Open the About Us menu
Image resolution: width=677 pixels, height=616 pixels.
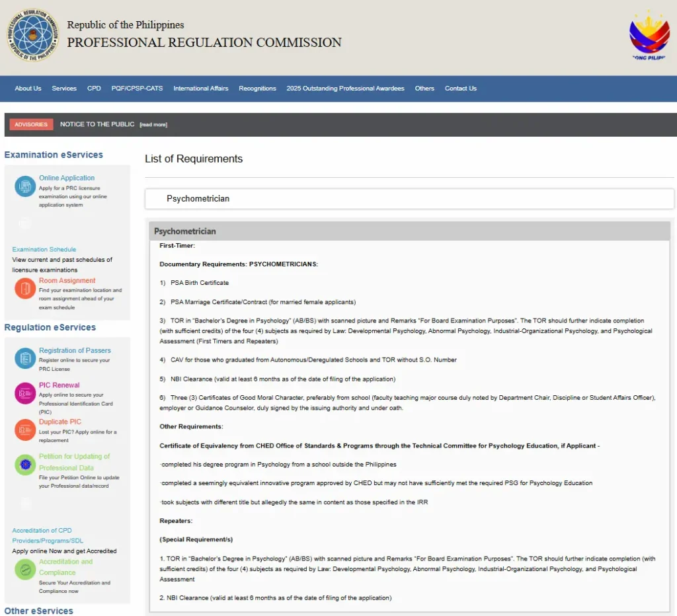28,89
